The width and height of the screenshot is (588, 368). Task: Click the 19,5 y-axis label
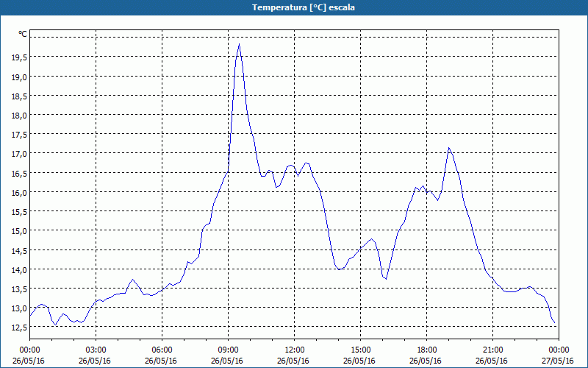tap(19, 57)
